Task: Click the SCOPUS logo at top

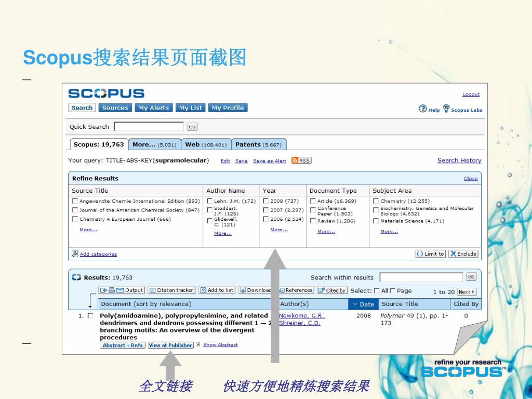Action: point(106,94)
